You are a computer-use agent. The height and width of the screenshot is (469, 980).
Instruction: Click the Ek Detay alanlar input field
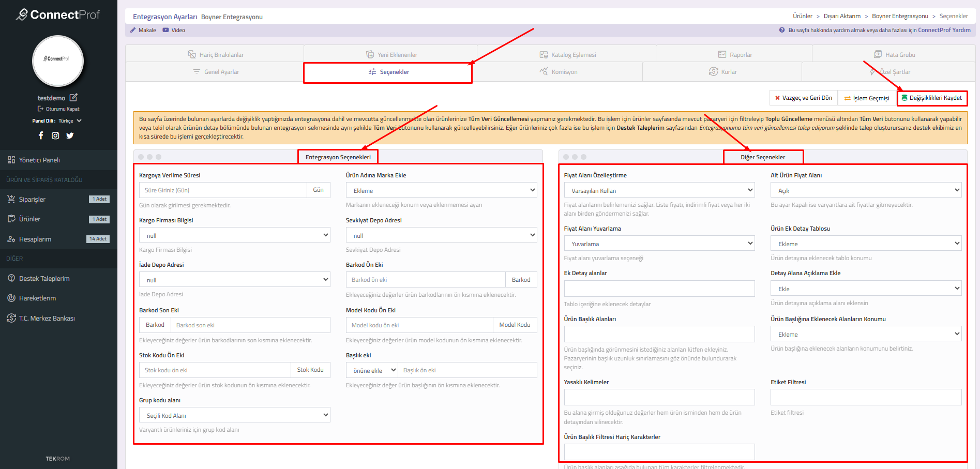[659, 289]
